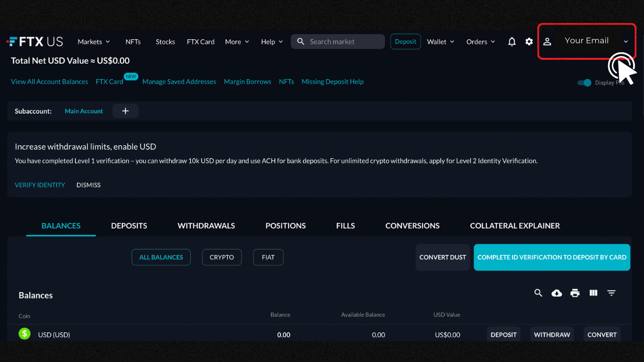
Task: Click the FTX US logo
Action: click(x=35, y=42)
